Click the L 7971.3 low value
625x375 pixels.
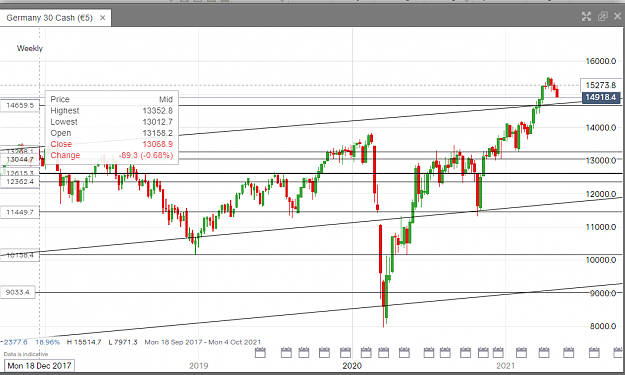[123, 342]
